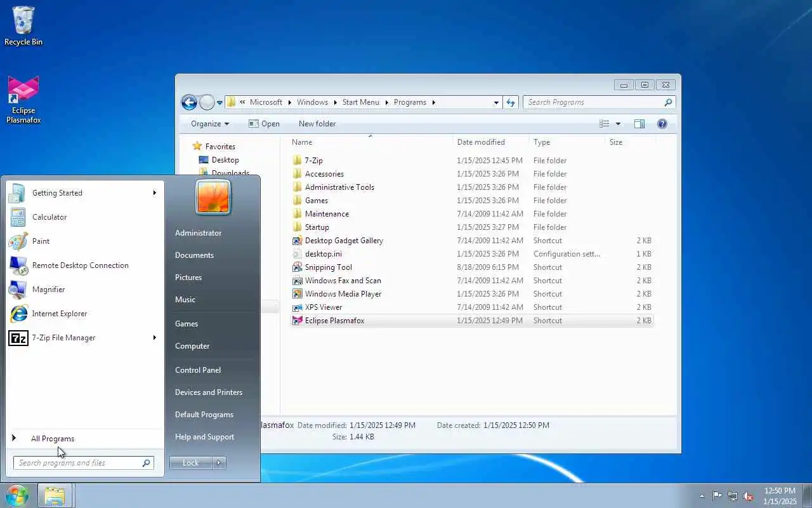Open the Organize dropdown menu
This screenshot has width=812, height=508.
[x=210, y=124]
